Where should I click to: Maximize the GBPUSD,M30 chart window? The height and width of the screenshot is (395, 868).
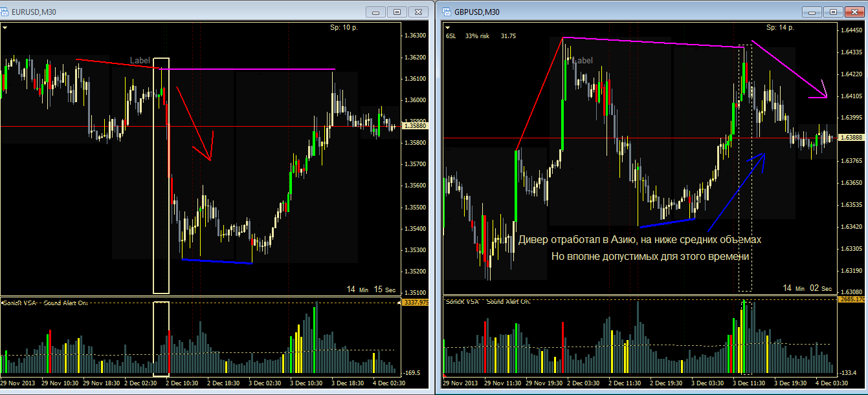coord(833,12)
